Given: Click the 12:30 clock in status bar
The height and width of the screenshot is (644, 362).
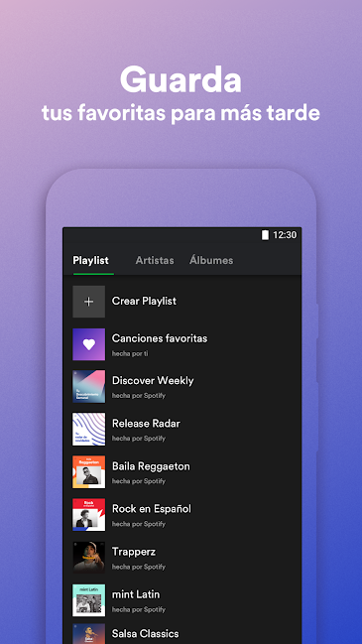Looking at the screenshot, I should (x=285, y=235).
